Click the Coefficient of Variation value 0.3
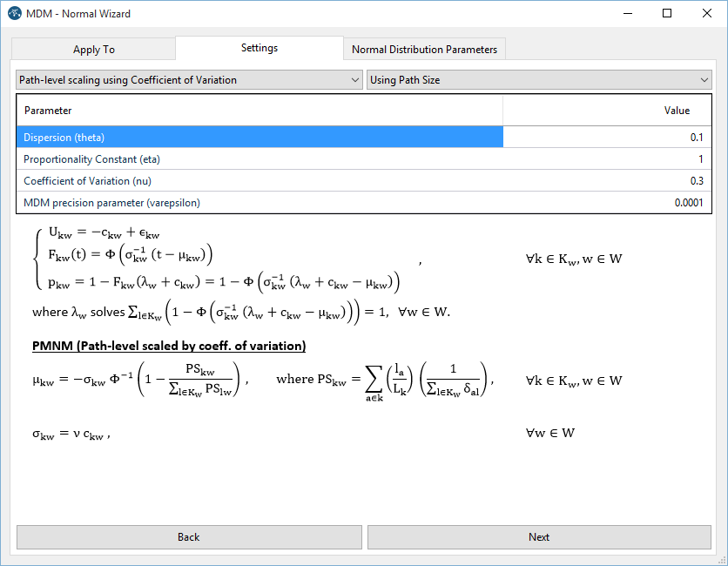 click(606, 181)
